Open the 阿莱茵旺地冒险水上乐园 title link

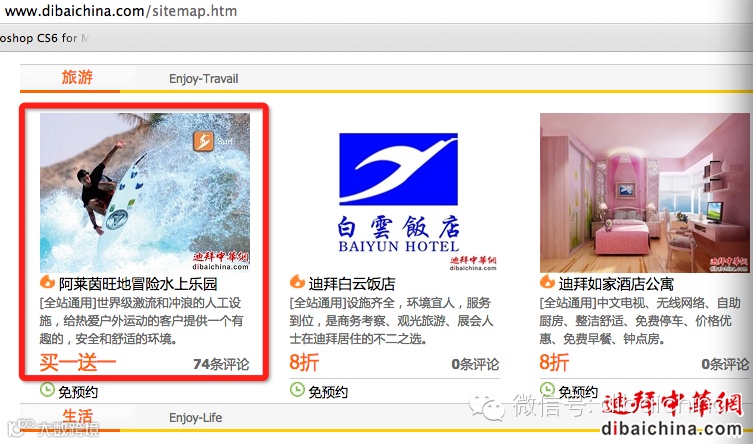pyautogui.click(x=138, y=284)
